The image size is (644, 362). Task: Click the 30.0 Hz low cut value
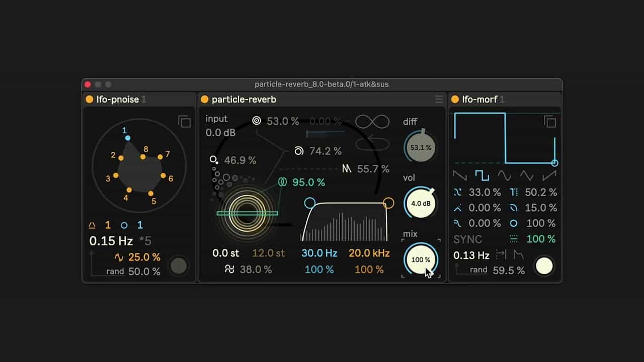pyautogui.click(x=319, y=253)
